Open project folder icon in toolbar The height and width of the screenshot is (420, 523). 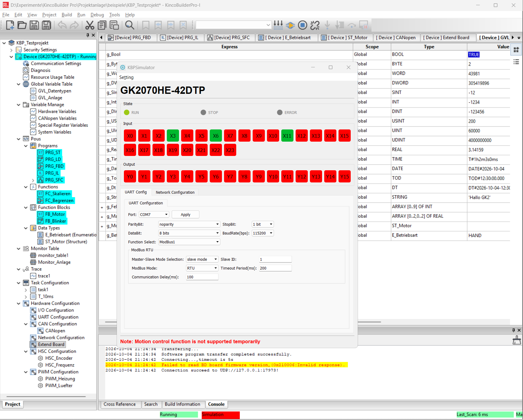[x=22, y=25]
